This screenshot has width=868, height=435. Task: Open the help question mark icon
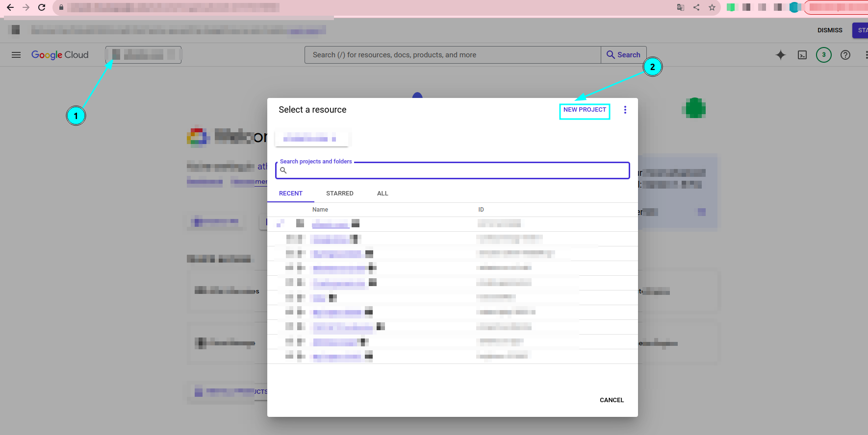(x=845, y=55)
